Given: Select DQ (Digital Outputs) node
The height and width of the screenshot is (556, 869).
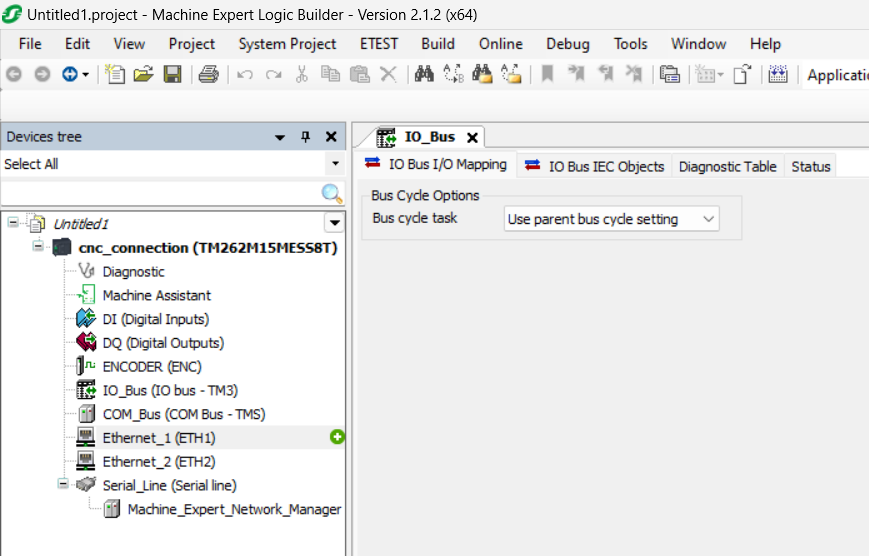Looking at the screenshot, I should coord(163,343).
